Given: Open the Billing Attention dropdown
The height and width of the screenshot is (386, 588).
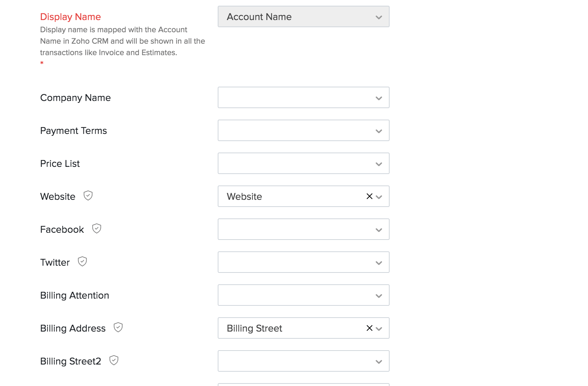Looking at the screenshot, I should [303, 295].
